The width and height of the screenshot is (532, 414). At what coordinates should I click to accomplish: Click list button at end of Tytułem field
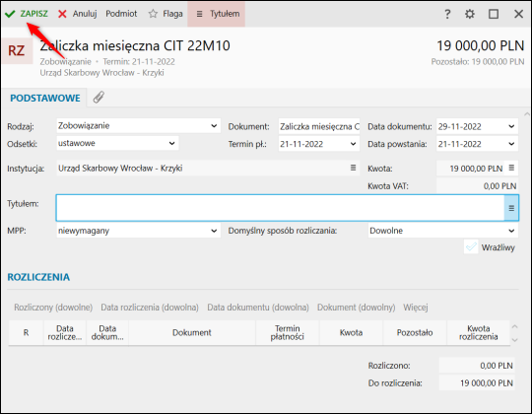(x=511, y=208)
